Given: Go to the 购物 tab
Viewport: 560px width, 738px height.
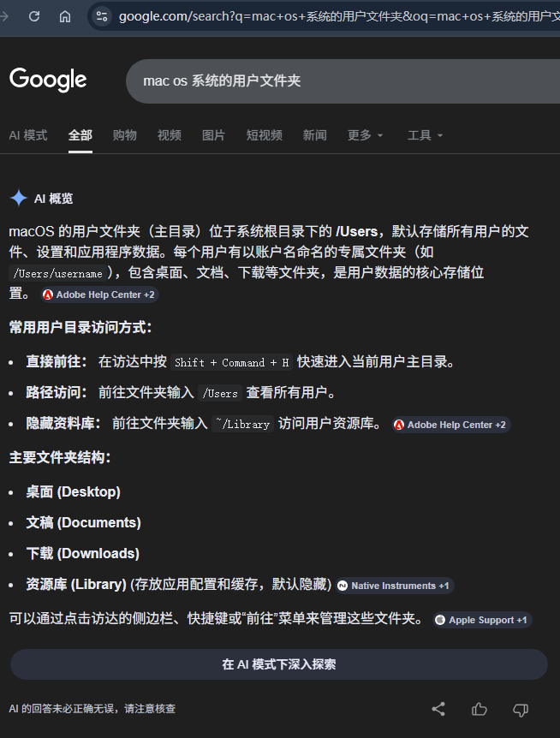Looking at the screenshot, I should tap(125, 135).
